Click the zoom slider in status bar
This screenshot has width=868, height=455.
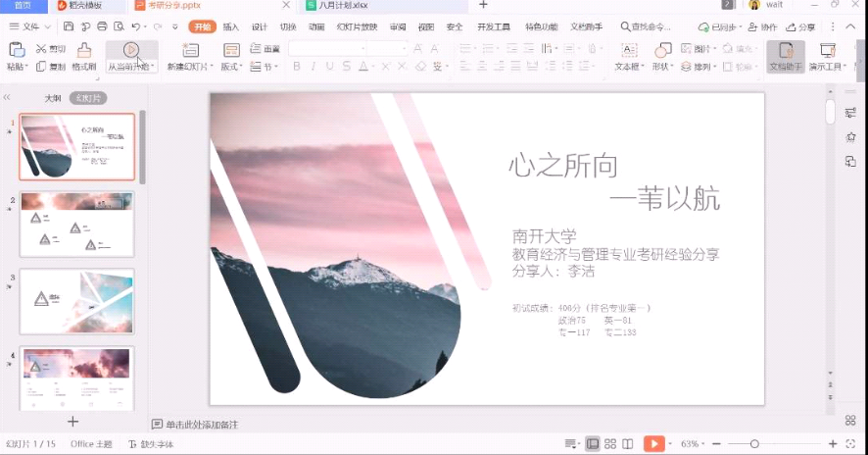754,444
